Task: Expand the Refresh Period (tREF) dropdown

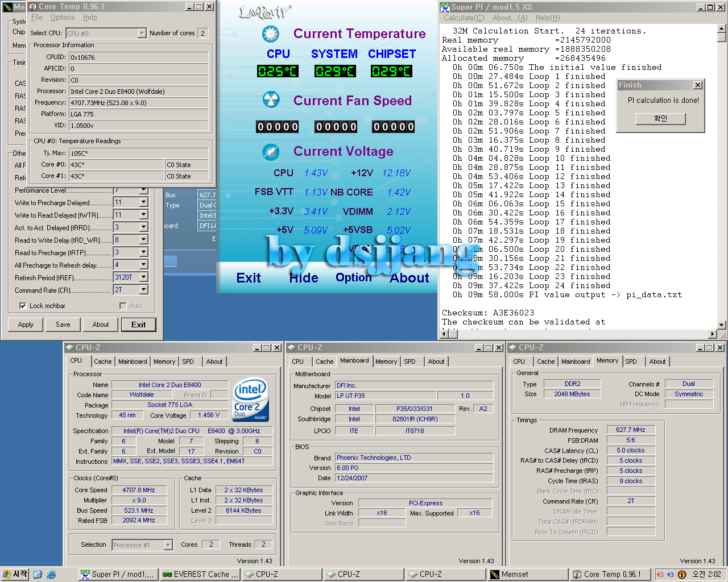Action: [143, 277]
